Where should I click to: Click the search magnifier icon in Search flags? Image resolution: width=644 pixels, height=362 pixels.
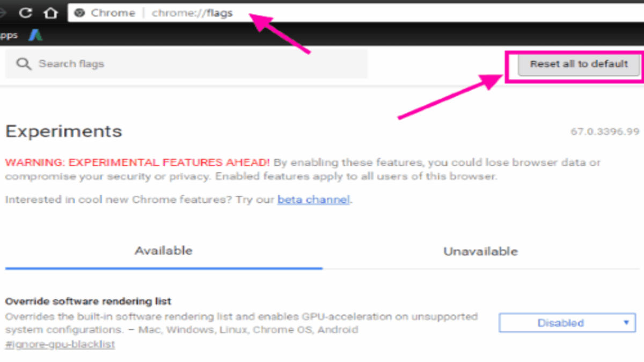[x=24, y=63]
